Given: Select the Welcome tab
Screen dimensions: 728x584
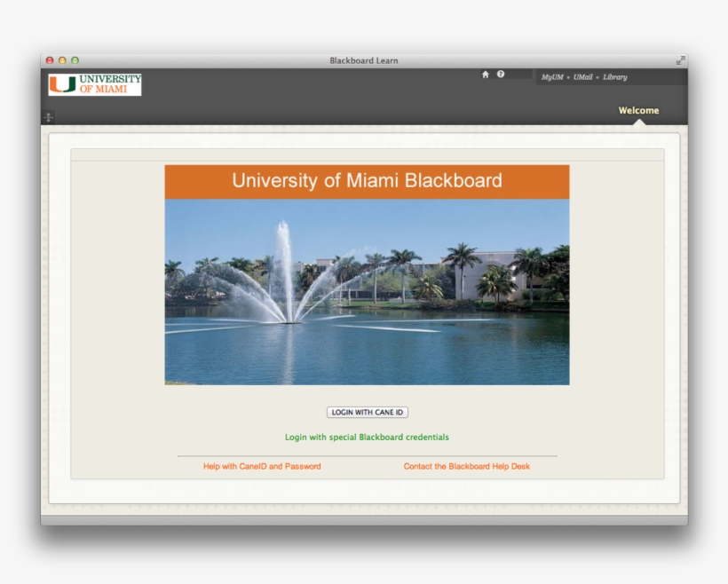Looking at the screenshot, I should pos(638,110).
